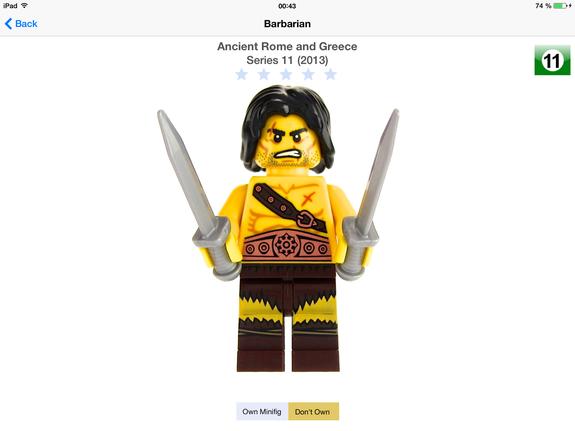Viewport: 575px width, 431px height.
Task: Tap the Series 11 (2013) subtitle
Action: [x=287, y=60]
